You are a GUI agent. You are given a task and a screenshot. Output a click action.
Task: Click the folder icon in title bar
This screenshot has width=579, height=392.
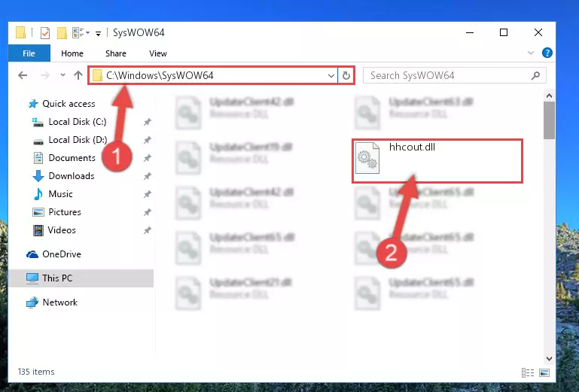(x=20, y=33)
